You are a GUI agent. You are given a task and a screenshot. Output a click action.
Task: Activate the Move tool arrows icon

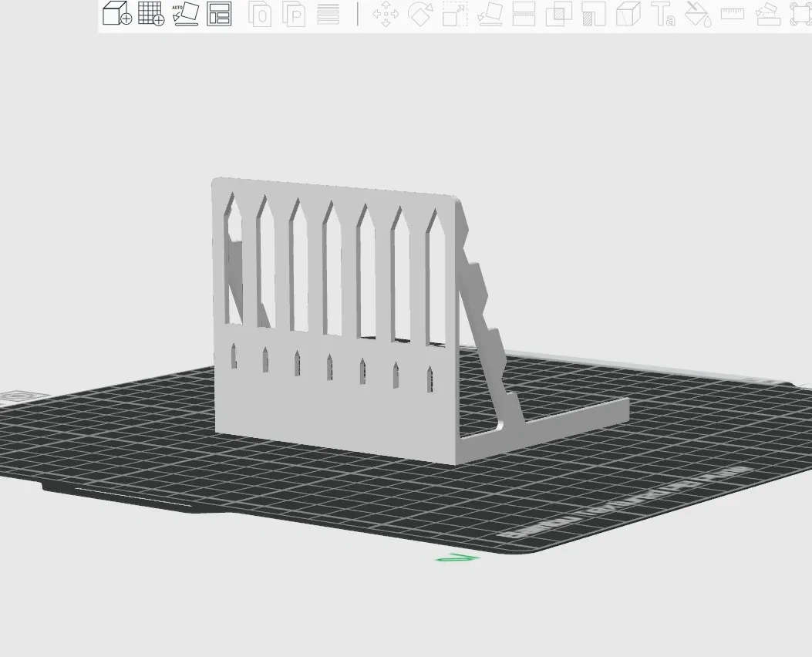(386, 14)
